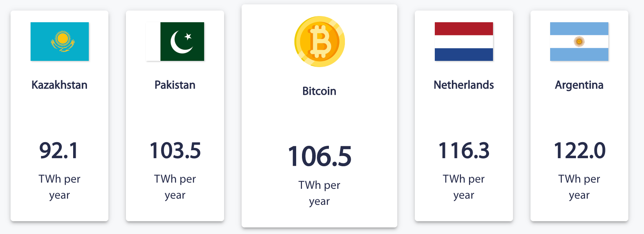Viewport: 644px width, 234px height.
Task: Click the 92.1 consumption value
Action: tap(59, 151)
